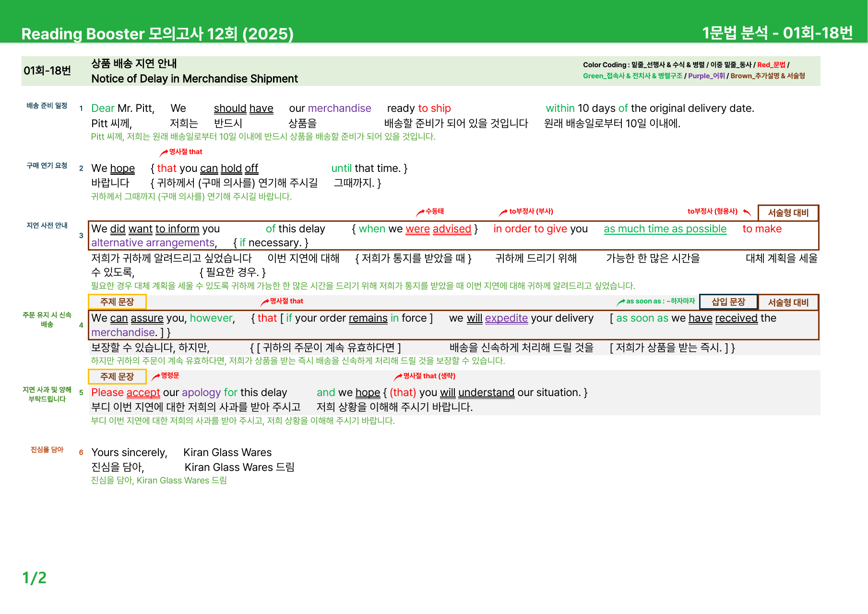This screenshot has height=614, width=868.
Task: Click '서술형 대비' box above sentence 3
Action: [788, 213]
